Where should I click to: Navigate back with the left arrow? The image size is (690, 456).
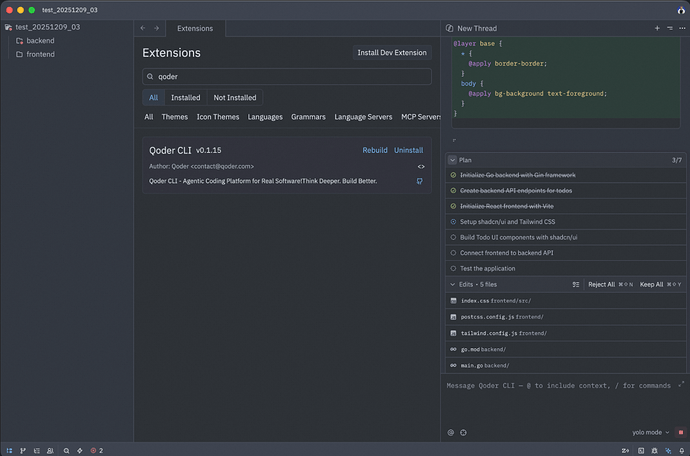[x=143, y=29]
